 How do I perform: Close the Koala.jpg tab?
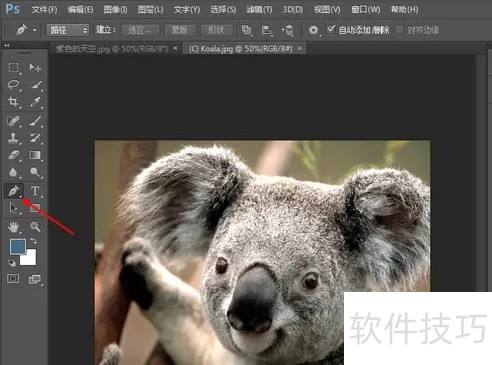coord(300,49)
